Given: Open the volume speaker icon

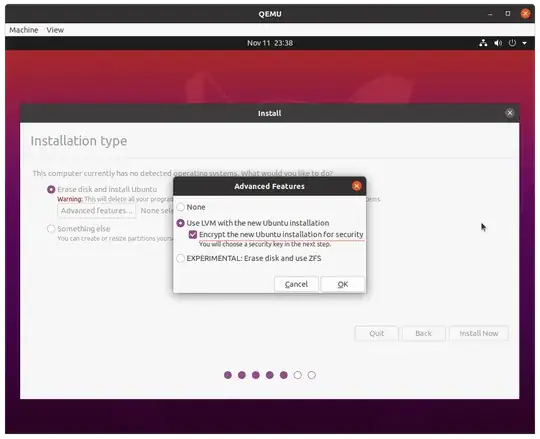Looking at the screenshot, I should tap(498, 43).
